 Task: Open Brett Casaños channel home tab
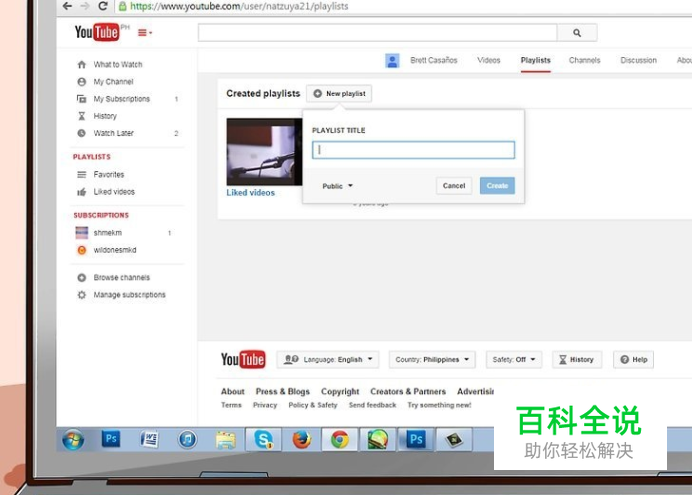tap(433, 60)
